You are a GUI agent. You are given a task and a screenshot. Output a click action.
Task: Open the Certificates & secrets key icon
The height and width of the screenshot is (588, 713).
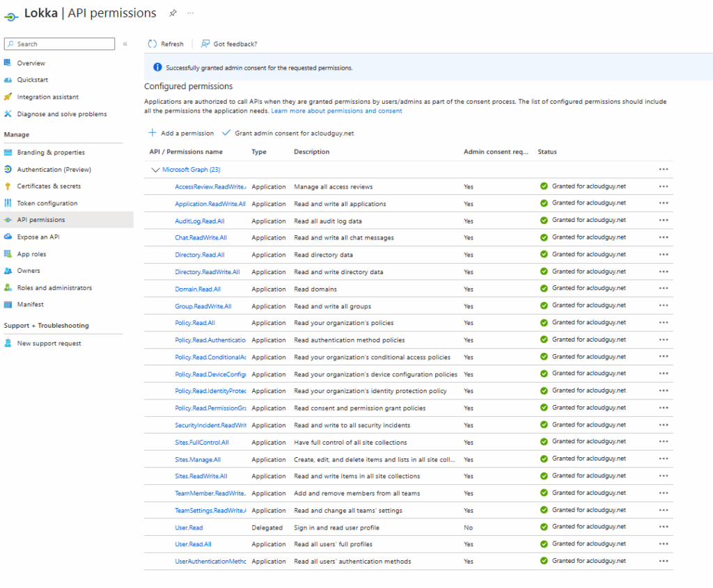tap(8, 186)
